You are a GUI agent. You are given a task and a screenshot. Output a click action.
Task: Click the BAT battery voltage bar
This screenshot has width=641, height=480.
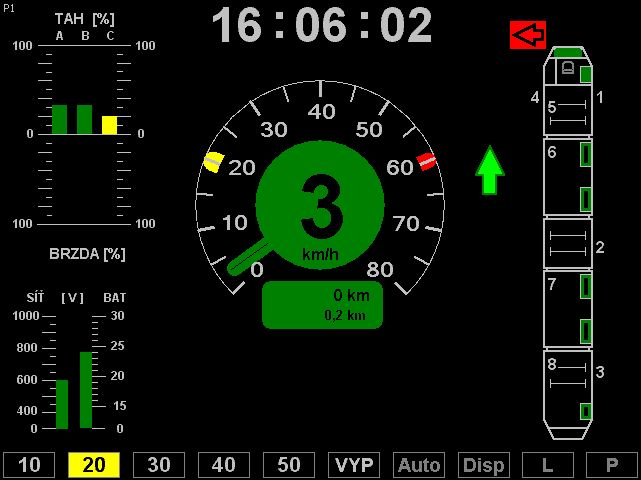coord(86,390)
